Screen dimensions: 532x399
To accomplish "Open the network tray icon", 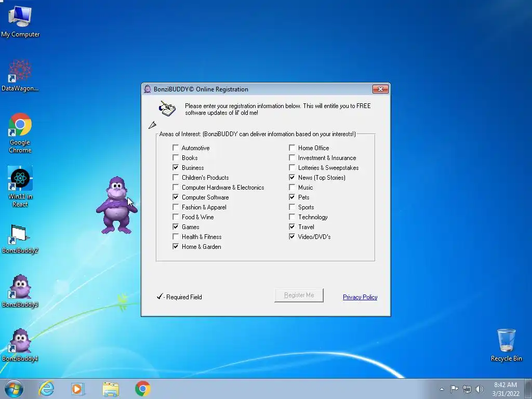I will (x=467, y=389).
